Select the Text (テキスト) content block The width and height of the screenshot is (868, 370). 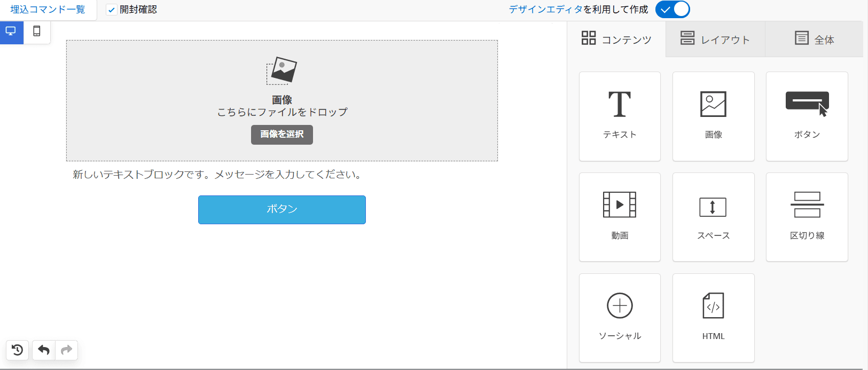coord(620,116)
